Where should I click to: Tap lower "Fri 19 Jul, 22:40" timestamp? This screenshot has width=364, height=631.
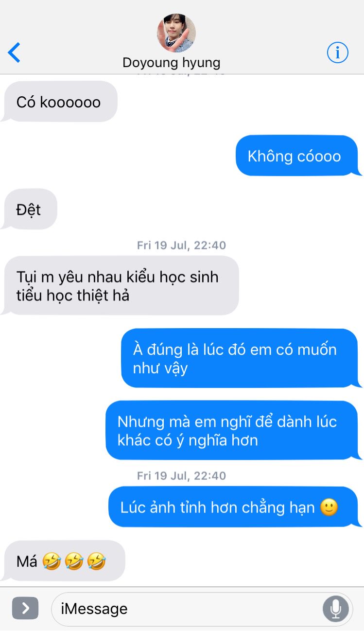[181, 475]
